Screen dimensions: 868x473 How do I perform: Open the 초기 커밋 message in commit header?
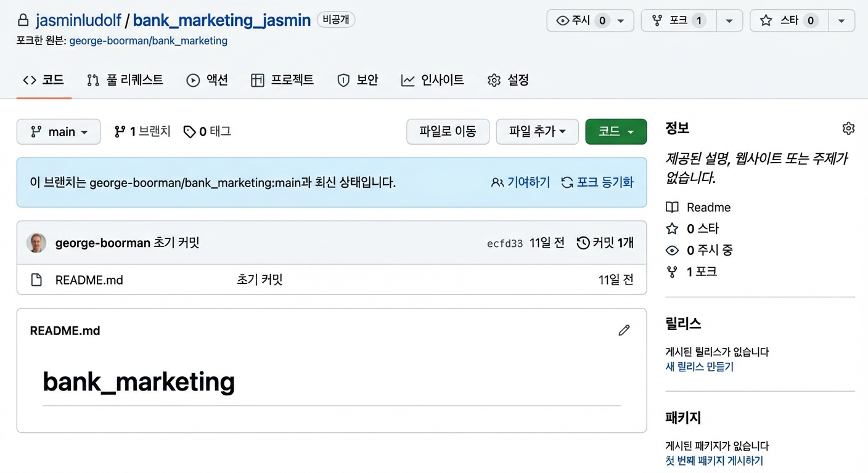(x=176, y=243)
